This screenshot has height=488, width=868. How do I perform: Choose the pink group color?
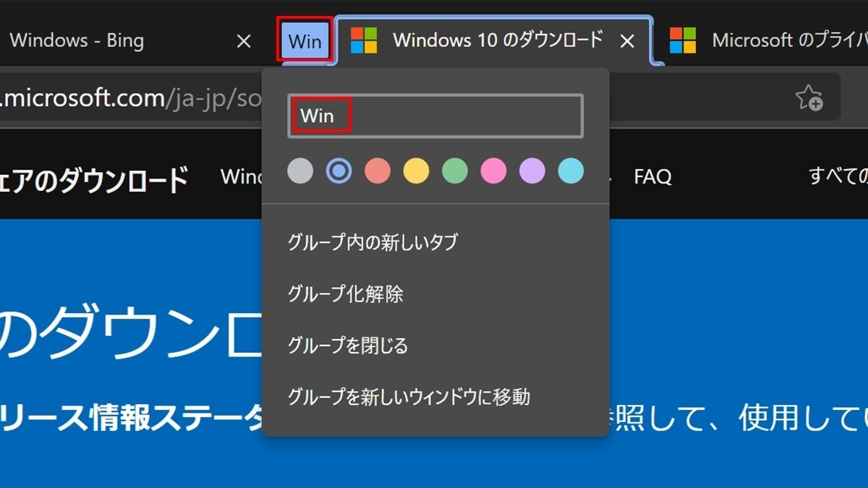(x=493, y=171)
